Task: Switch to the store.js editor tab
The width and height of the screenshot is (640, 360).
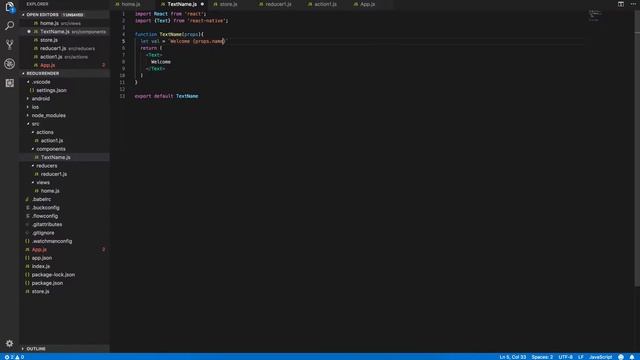Action: click(x=228, y=4)
